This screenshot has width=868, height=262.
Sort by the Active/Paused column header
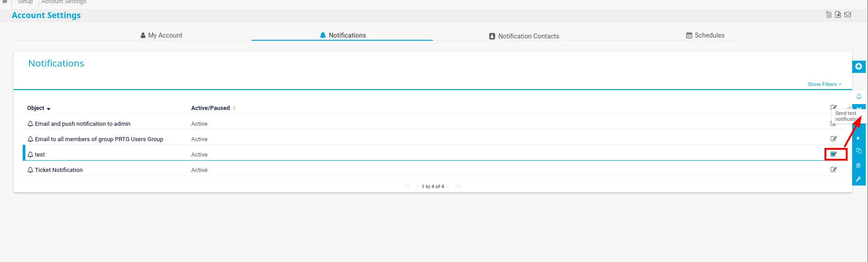[x=213, y=108]
